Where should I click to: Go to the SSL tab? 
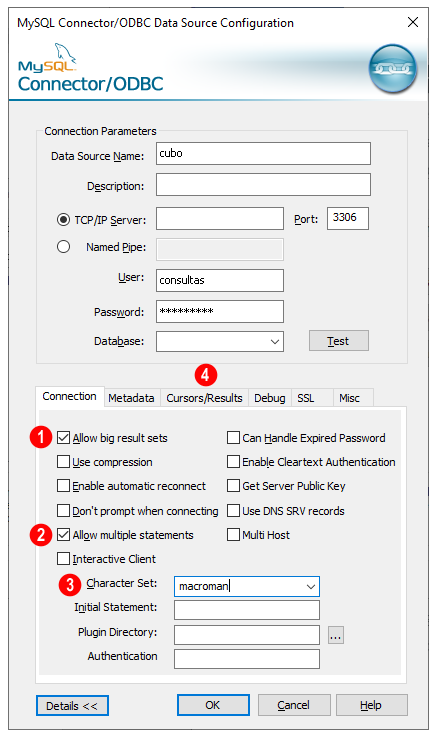click(x=306, y=398)
